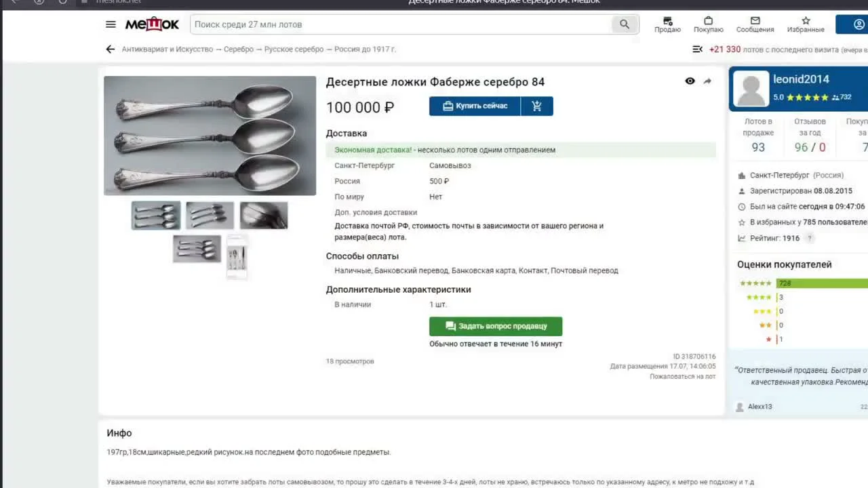The image size is (868, 488).
Task: Click Пожаловаться на лот link
Action: 682,376
